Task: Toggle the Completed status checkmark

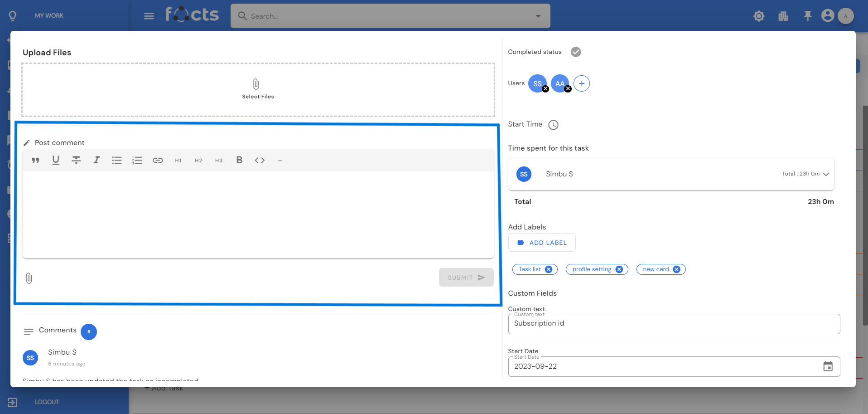Action: [x=576, y=52]
